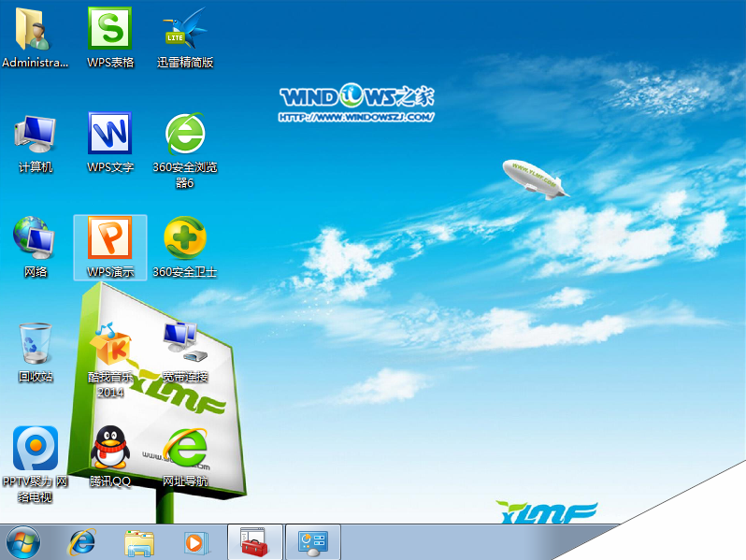
Task: Launch 360安全卫士 security shortcut
Action: pyautogui.click(x=185, y=239)
